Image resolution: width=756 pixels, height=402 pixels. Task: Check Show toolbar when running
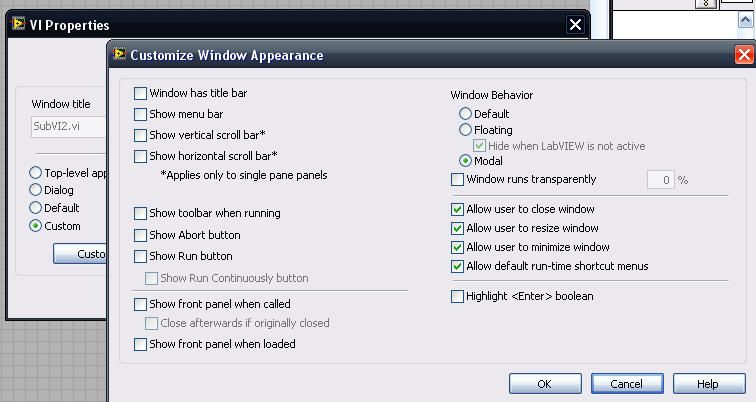[141, 214]
